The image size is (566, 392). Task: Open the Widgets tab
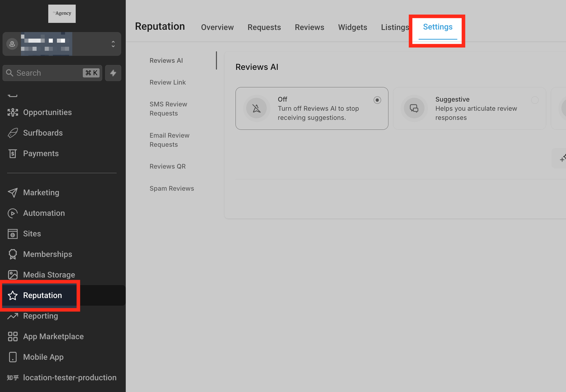352,27
